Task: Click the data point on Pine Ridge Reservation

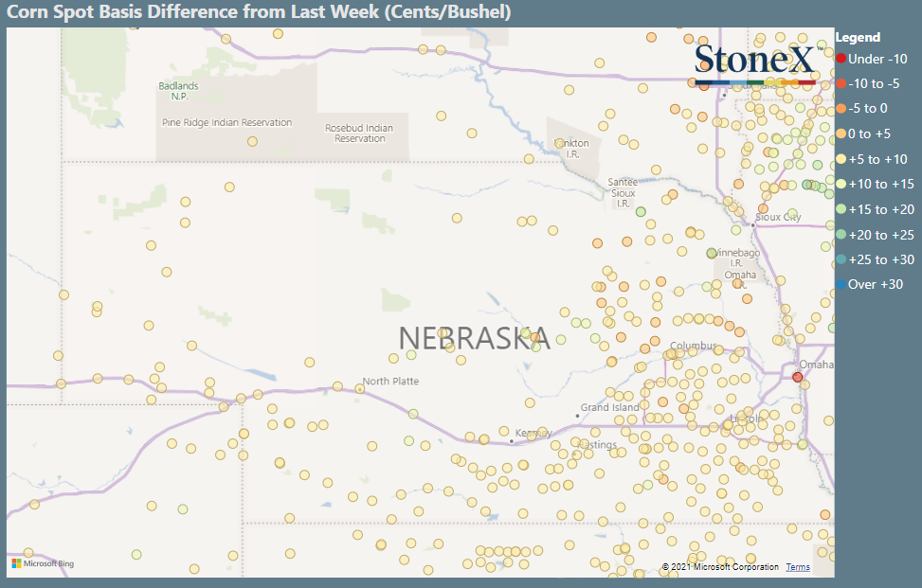Action: click(x=252, y=142)
